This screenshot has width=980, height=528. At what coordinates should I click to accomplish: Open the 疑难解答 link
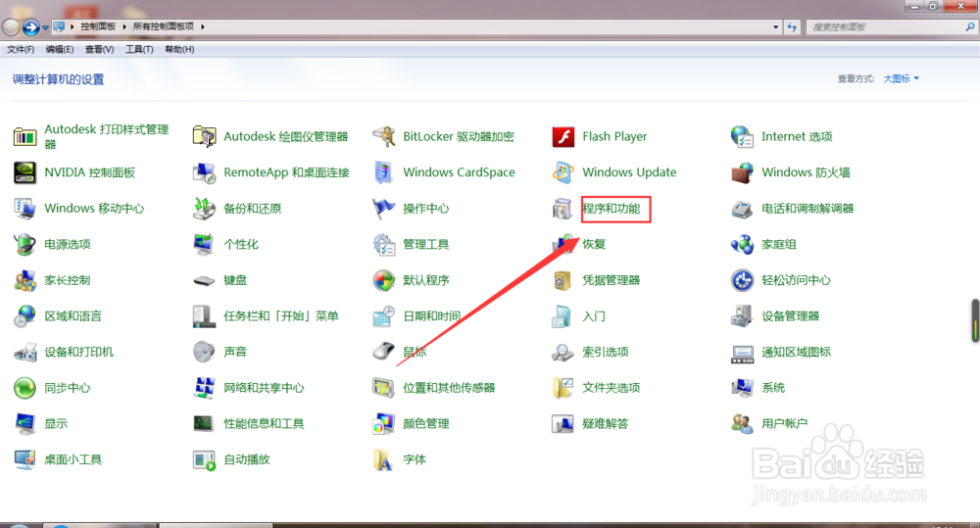tap(605, 424)
